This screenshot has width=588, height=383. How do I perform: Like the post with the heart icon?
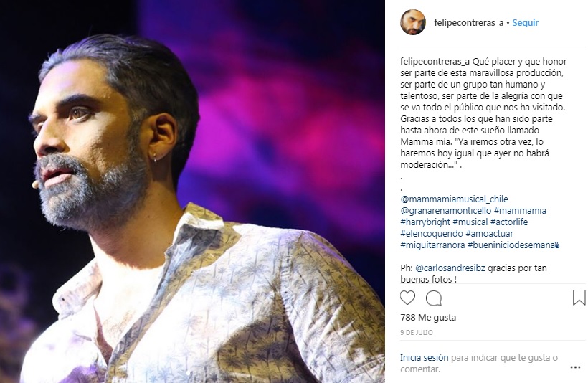click(407, 298)
